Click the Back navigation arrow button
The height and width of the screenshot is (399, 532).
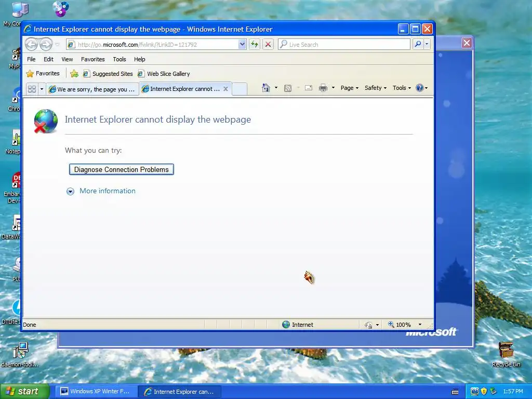click(31, 45)
